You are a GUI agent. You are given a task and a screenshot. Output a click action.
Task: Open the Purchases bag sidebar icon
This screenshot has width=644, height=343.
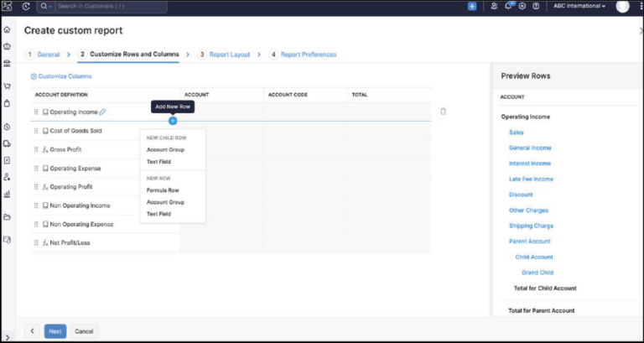pos(7,103)
